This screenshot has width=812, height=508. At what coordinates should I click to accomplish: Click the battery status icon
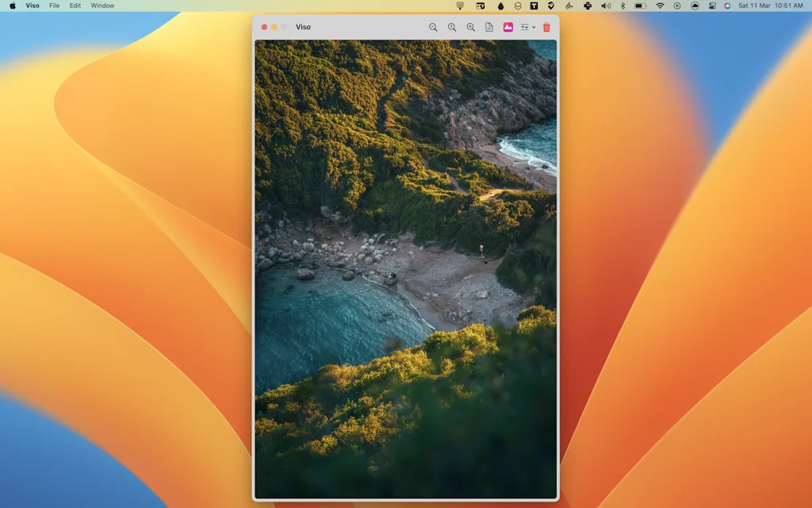640,6
